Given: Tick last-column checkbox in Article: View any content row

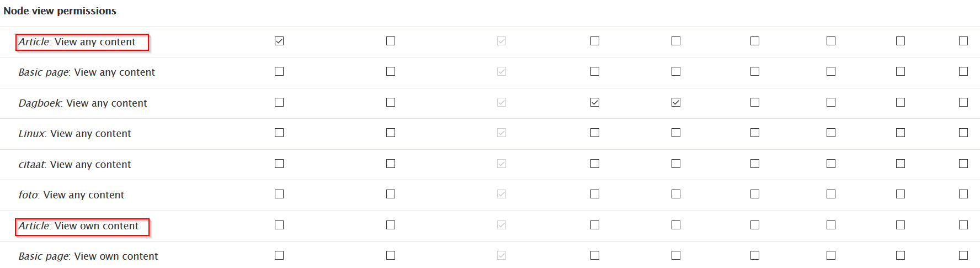Looking at the screenshot, I should 963,41.
